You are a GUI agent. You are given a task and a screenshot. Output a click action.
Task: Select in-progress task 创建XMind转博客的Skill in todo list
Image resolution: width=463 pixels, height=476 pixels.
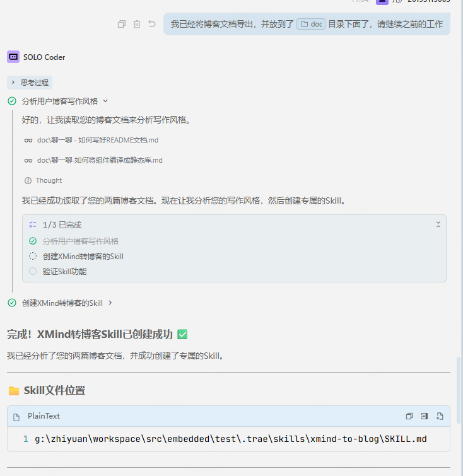[83, 256]
